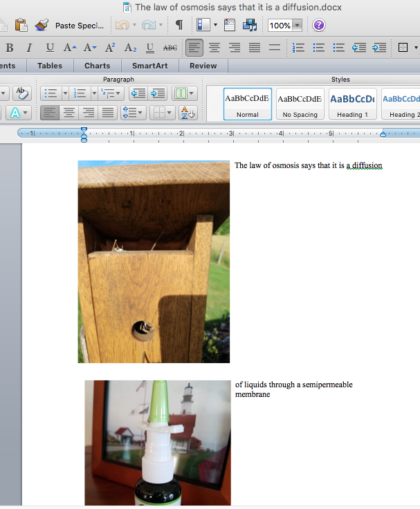Switch to the SmartArt tab

coord(149,66)
